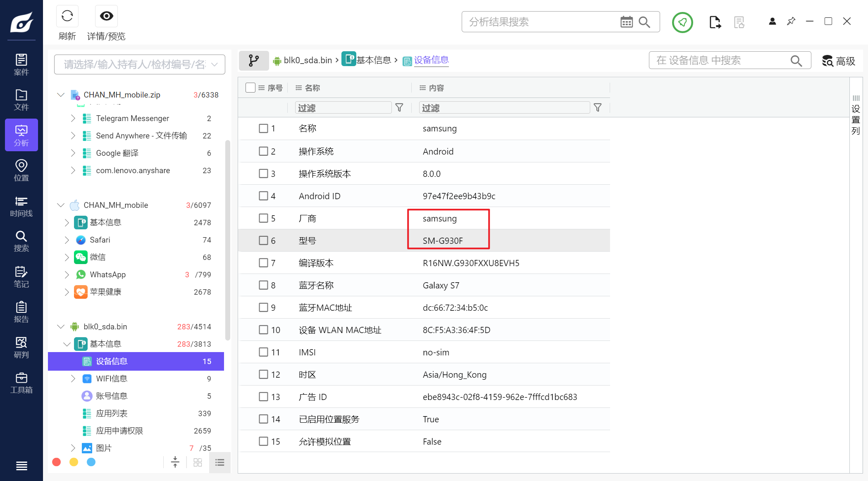Check the checkbox for row 1 名称
Screen dimensions: 868x481
pos(263,129)
